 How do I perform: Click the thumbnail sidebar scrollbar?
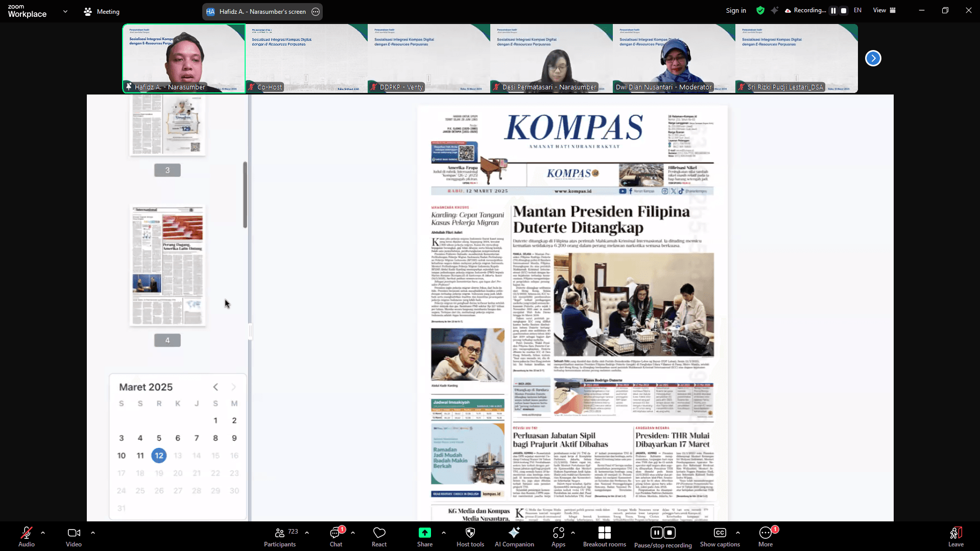245,195
